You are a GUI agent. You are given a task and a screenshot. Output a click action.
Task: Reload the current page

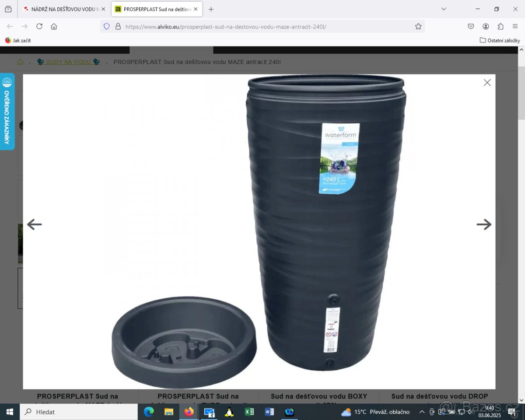pos(39,26)
